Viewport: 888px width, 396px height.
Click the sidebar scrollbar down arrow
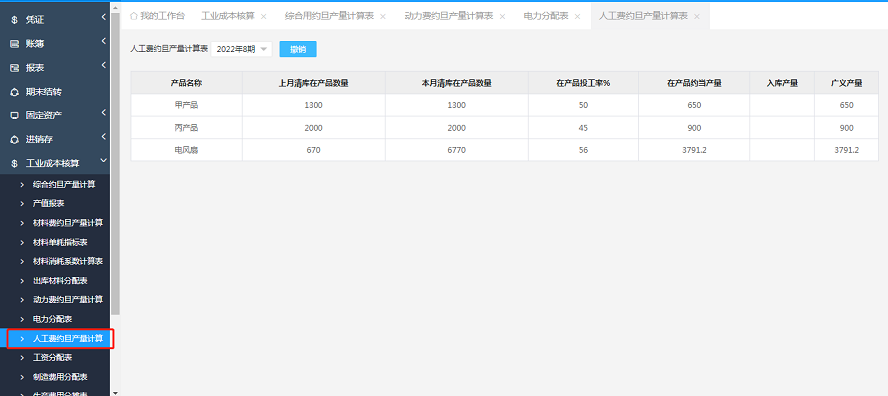click(116, 392)
